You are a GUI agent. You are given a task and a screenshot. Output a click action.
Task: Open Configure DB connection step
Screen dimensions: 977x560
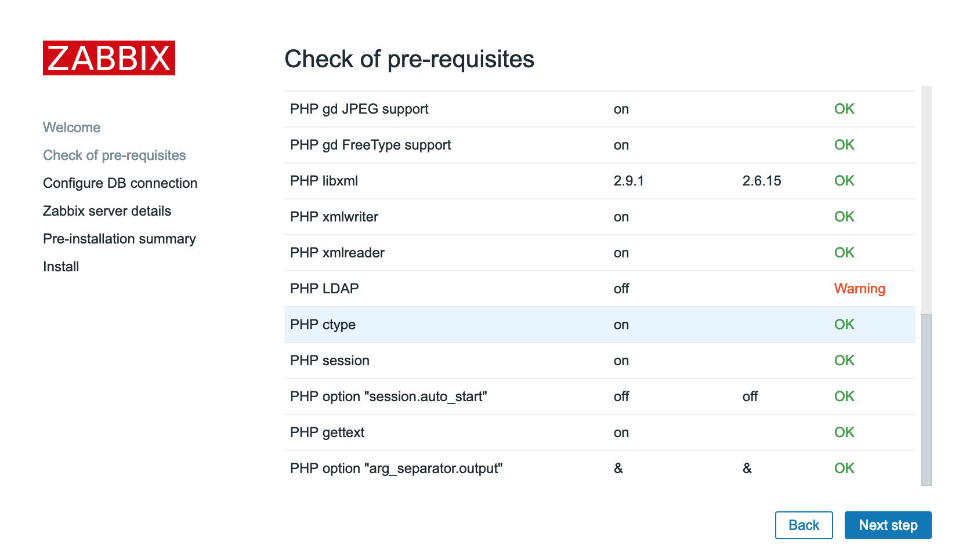pyautogui.click(x=120, y=183)
